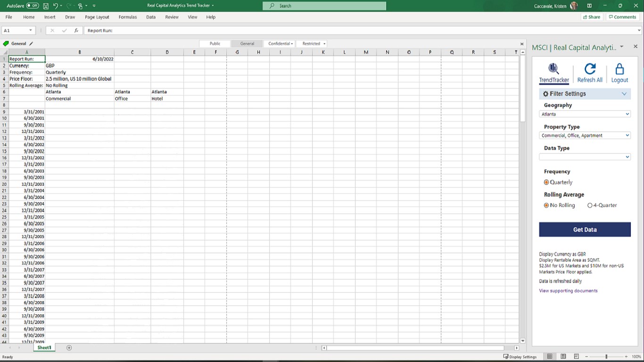
Task: Click cell containing GBP
Action: (x=80, y=66)
